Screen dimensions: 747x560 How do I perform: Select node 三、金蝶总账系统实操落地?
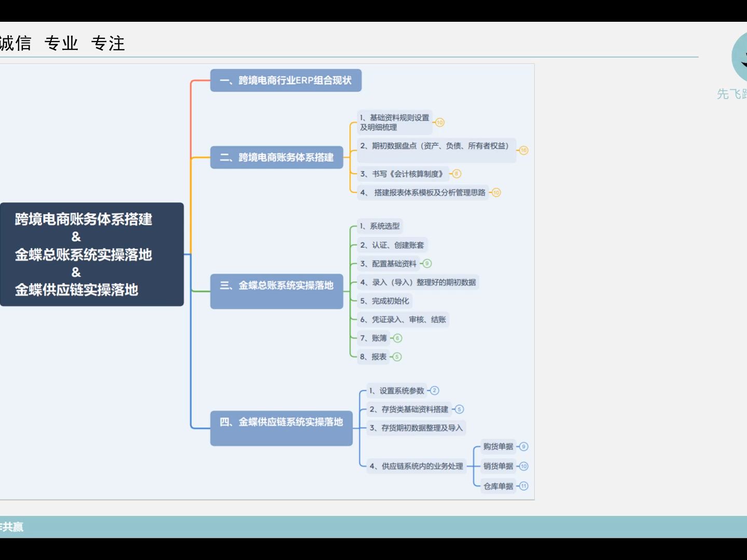pyautogui.click(x=276, y=291)
